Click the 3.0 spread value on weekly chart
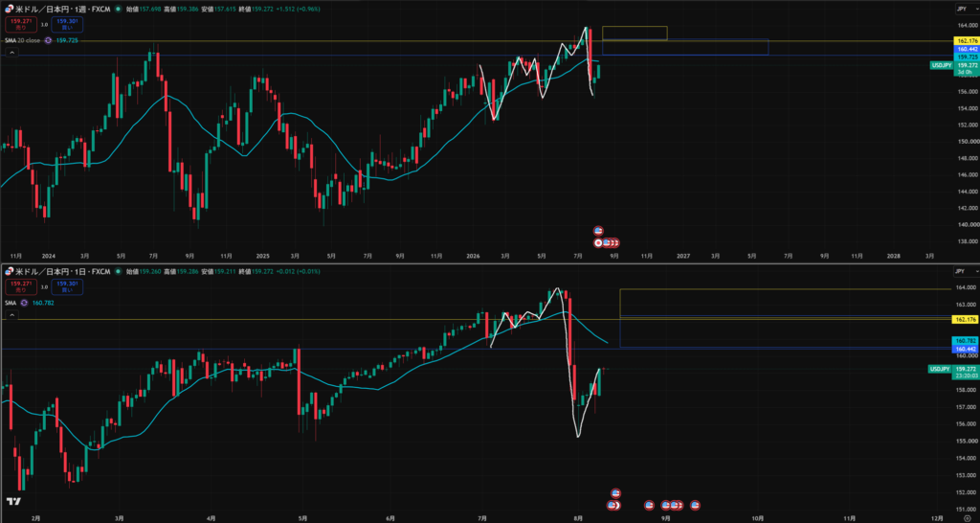This screenshot has height=523, width=980. 44,24
